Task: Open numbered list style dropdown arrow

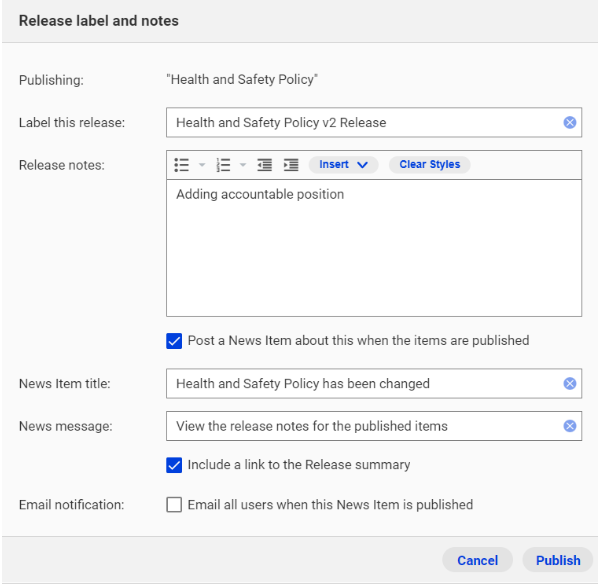Action: click(x=243, y=165)
